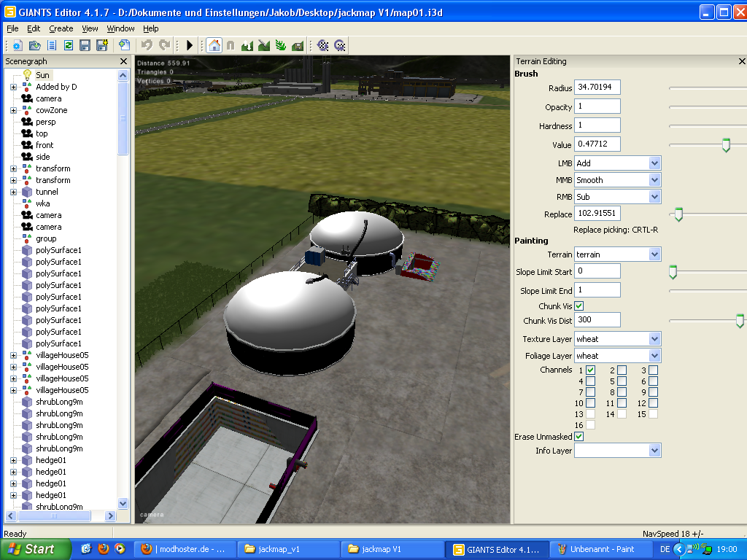Open the Info Layer dropdown
Viewport: 747px width, 560px height.
[618, 451]
